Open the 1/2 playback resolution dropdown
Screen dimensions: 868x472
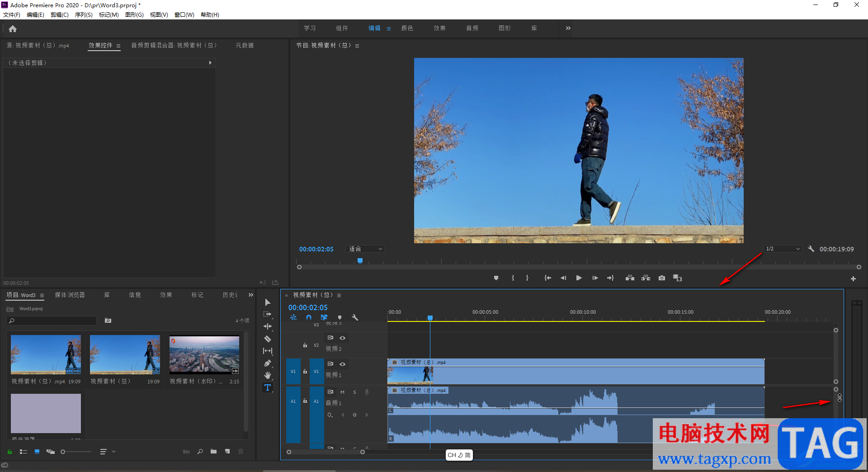pos(783,249)
